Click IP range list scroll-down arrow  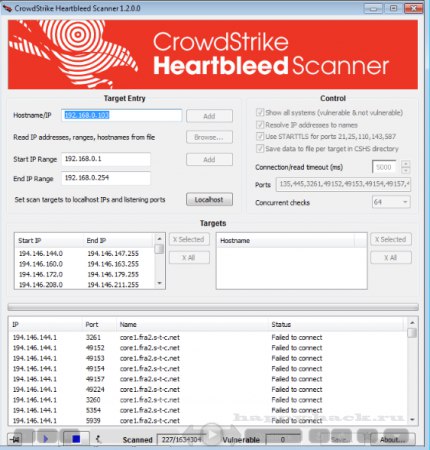159,283
